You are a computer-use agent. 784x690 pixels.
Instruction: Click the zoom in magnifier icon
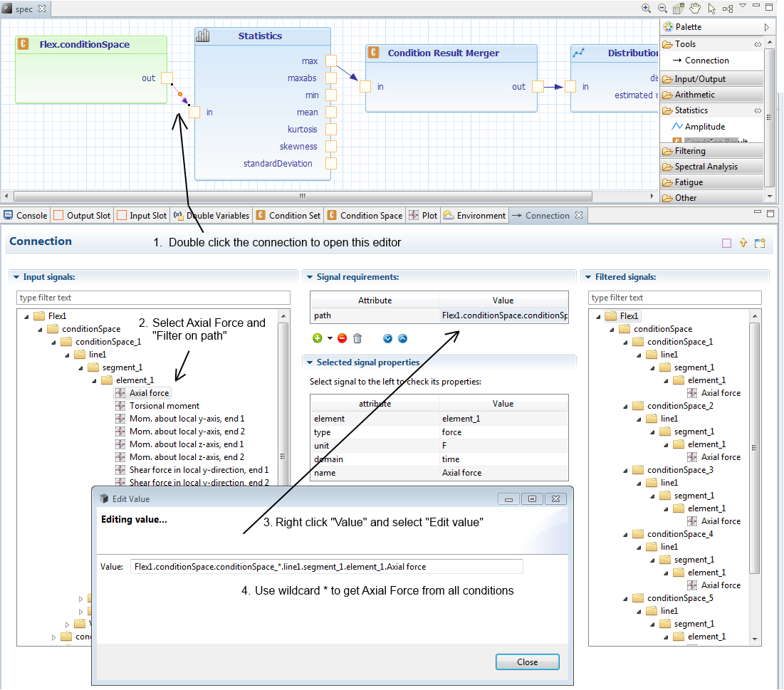pyautogui.click(x=647, y=9)
